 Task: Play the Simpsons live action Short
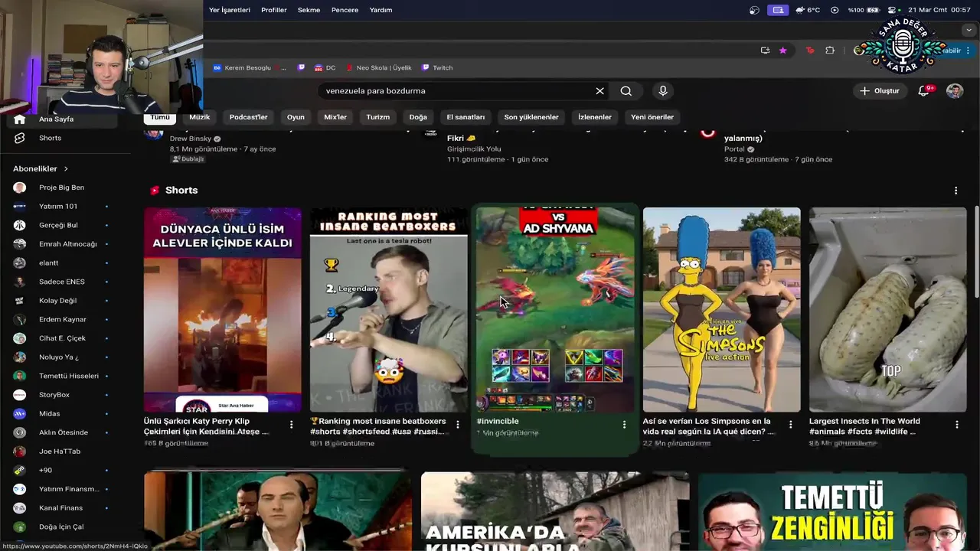point(721,310)
